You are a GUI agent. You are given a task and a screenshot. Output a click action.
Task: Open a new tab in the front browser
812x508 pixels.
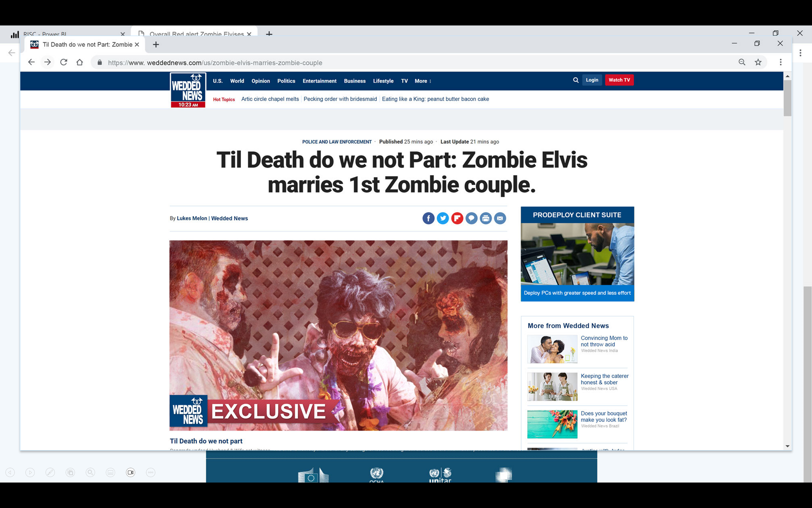156,44
